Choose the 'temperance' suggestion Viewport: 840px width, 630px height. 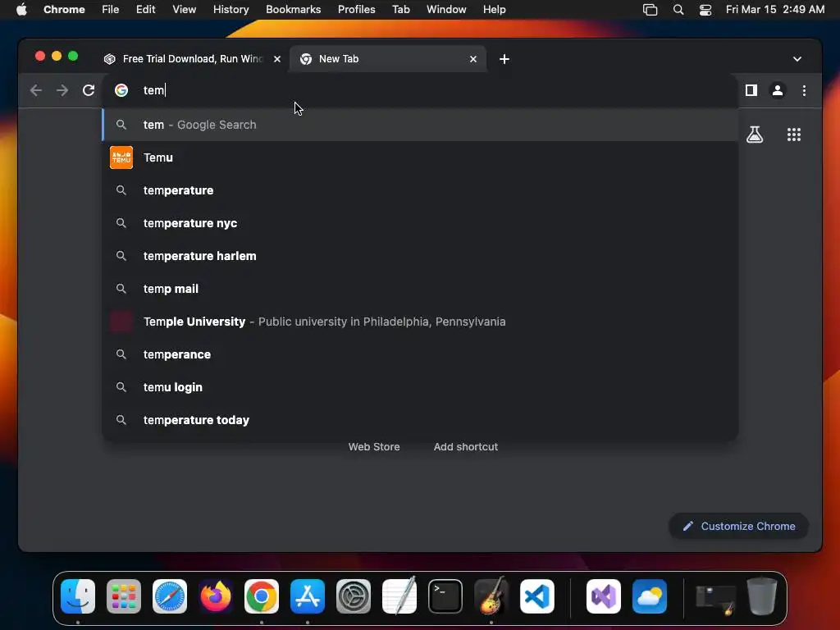(x=420, y=354)
